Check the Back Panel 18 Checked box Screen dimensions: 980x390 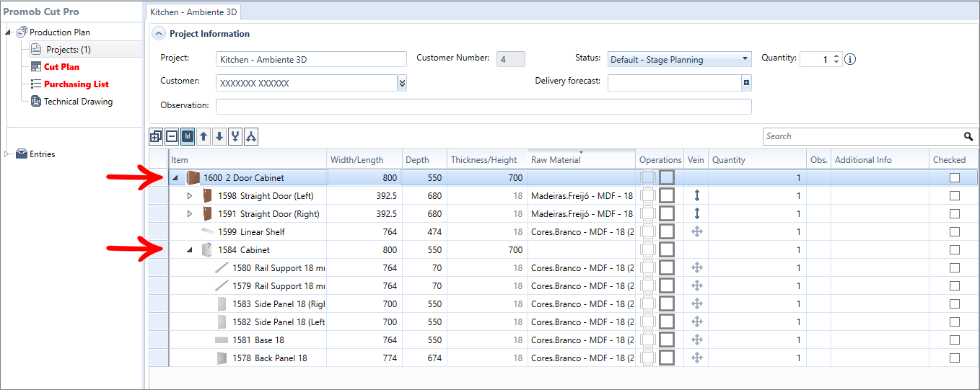955,358
